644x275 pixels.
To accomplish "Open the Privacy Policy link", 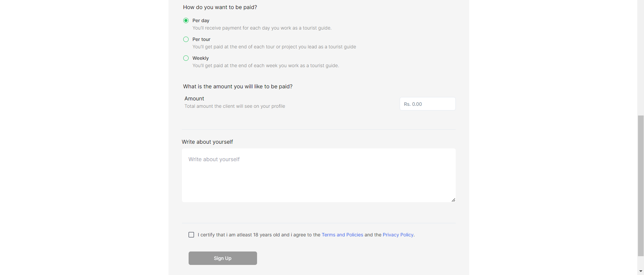I will click(x=398, y=235).
